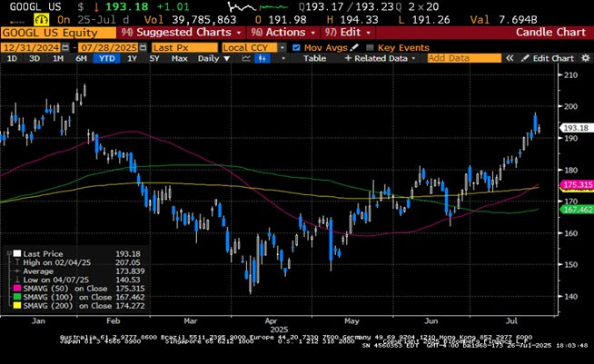Click the pencil icon beside Mov Avgs

[354, 47]
